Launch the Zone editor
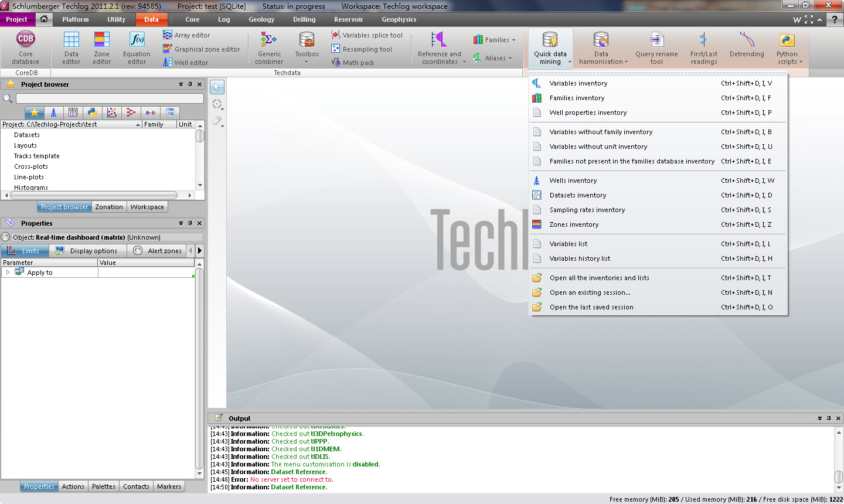This screenshot has width=844, height=504. tap(101, 48)
